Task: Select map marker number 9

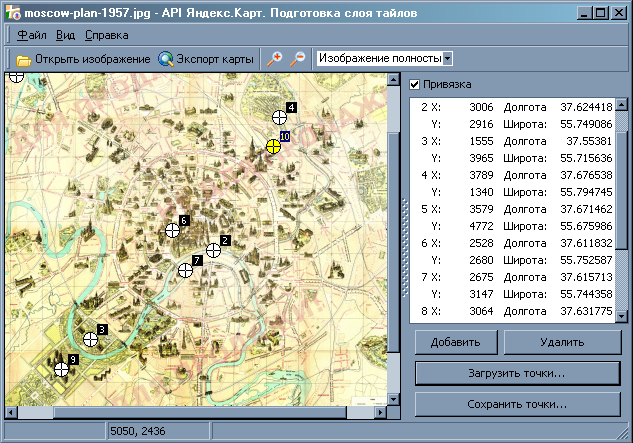Action: [61, 369]
